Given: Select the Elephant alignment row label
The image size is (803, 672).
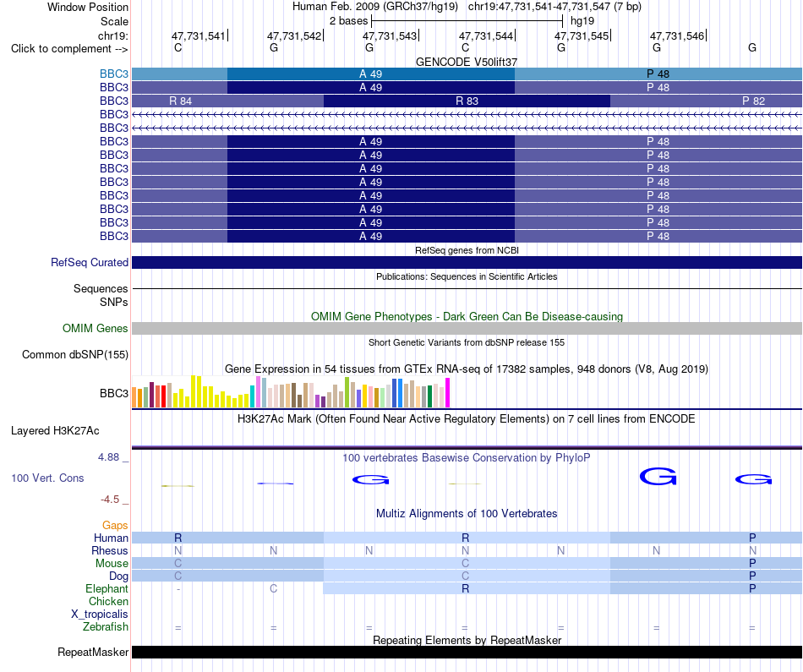Looking at the screenshot, I should tap(107, 588).
